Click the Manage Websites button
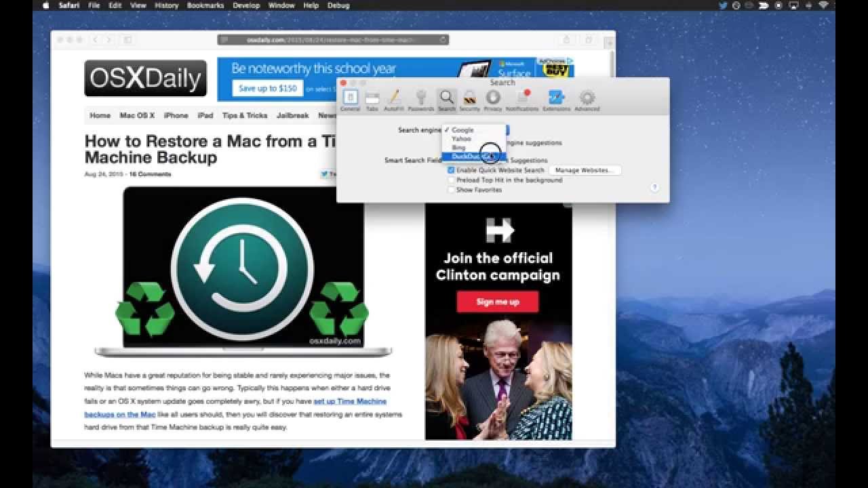Screen dimensions: 868x488 click(x=585, y=170)
